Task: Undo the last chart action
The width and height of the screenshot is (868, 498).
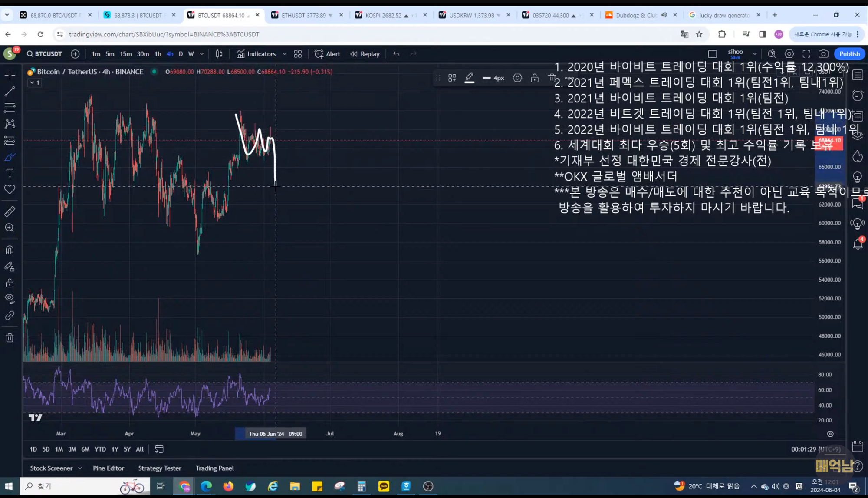Action: point(396,54)
